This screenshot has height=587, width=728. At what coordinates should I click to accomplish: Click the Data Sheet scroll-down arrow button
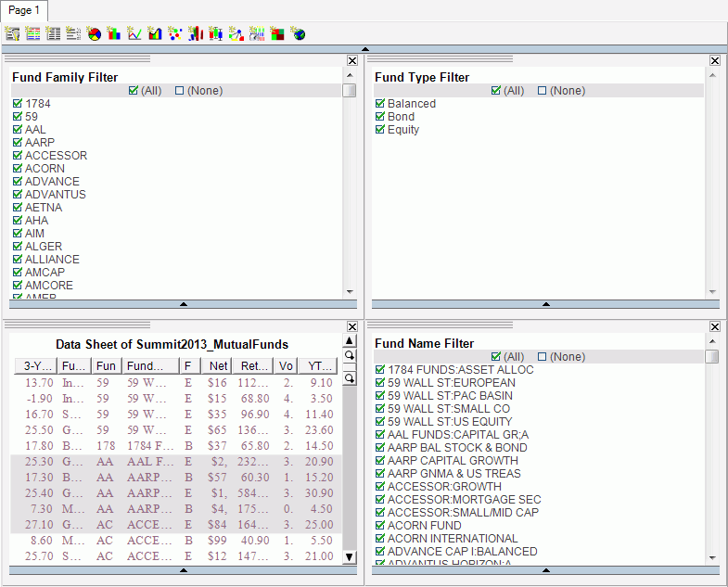349,556
